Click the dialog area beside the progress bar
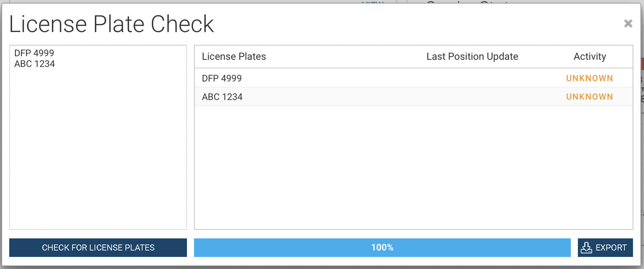 tap(190, 248)
